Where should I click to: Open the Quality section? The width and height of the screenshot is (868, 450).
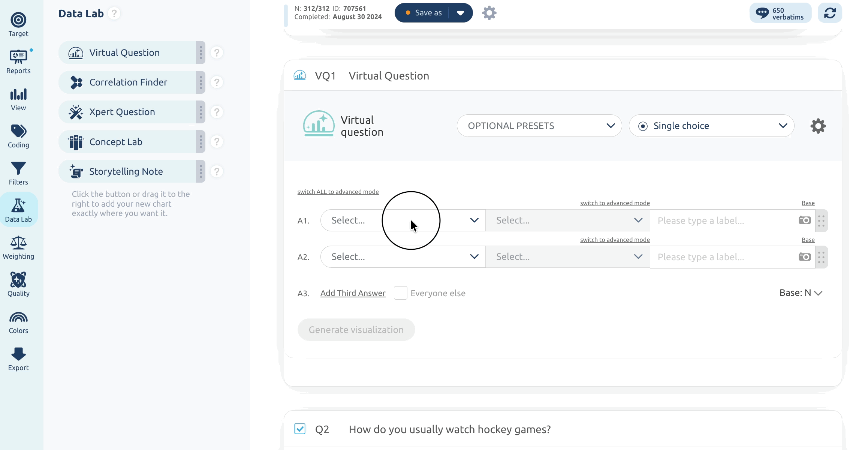tap(18, 285)
